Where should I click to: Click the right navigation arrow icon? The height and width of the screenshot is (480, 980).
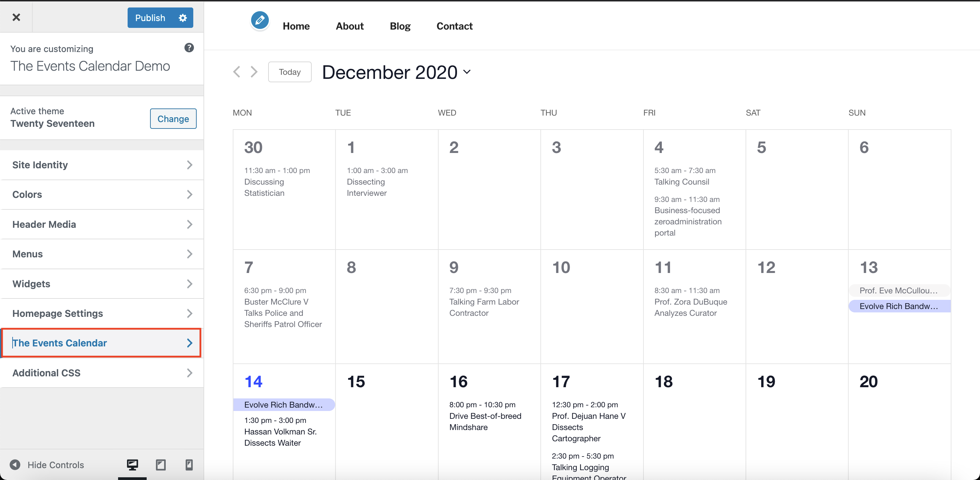[x=253, y=71]
